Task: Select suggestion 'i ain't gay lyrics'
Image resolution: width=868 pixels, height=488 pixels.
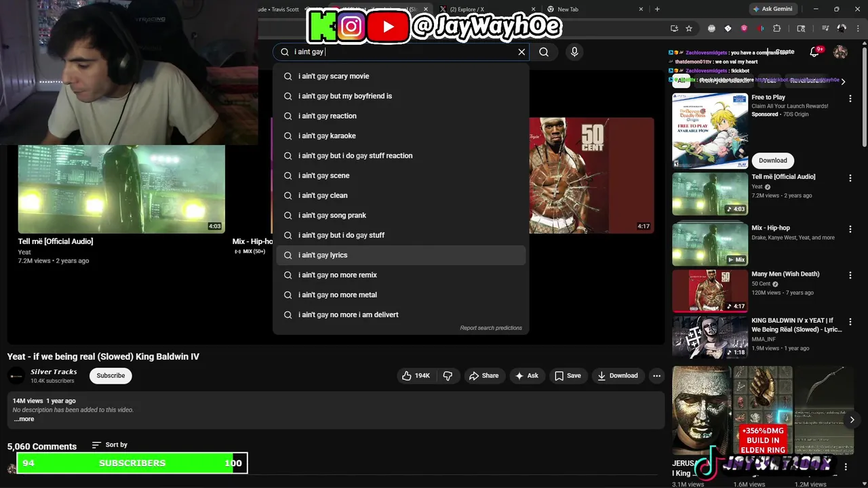Action: point(401,255)
